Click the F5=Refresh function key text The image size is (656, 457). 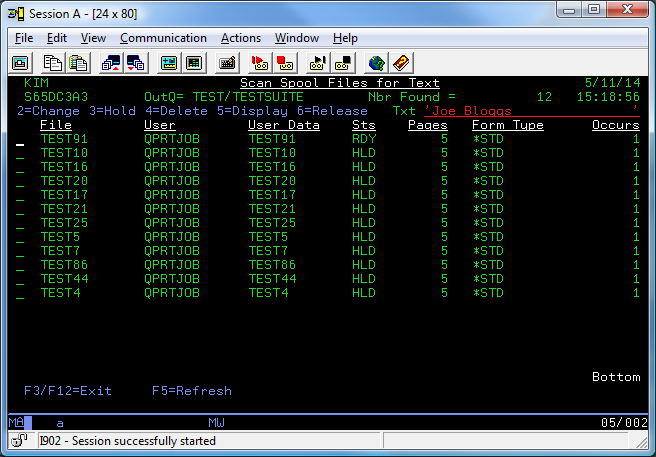(x=192, y=391)
